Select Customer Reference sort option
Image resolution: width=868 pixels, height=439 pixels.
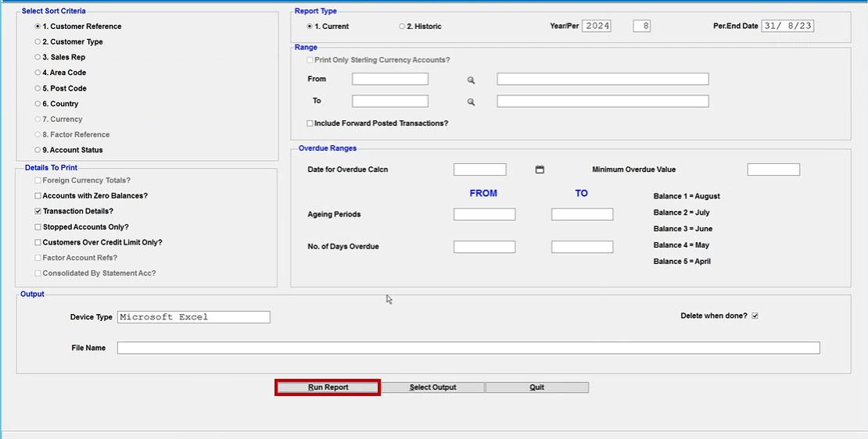click(x=78, y=26)
